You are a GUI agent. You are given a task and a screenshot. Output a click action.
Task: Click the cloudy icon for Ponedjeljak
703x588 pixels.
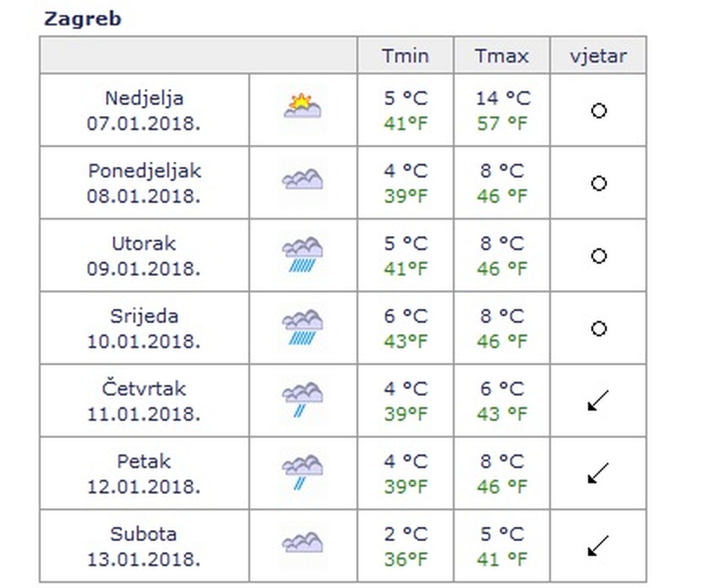coord(303,179)
